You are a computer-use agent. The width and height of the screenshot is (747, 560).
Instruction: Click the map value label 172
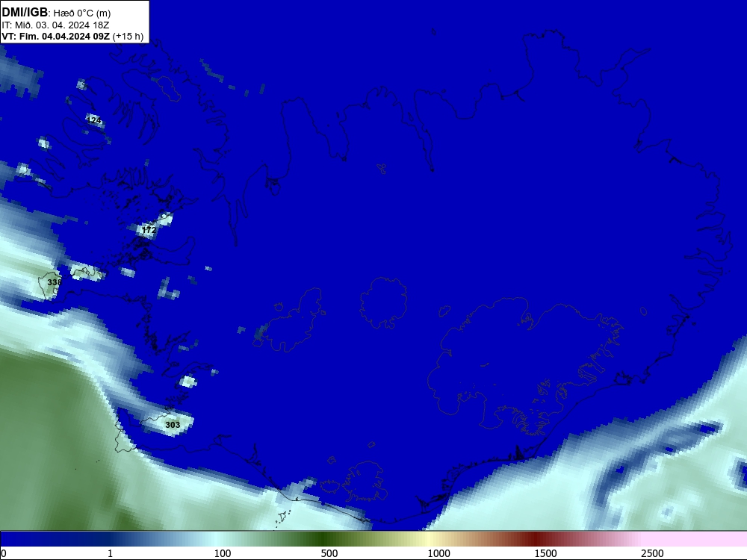click(149, 230)
